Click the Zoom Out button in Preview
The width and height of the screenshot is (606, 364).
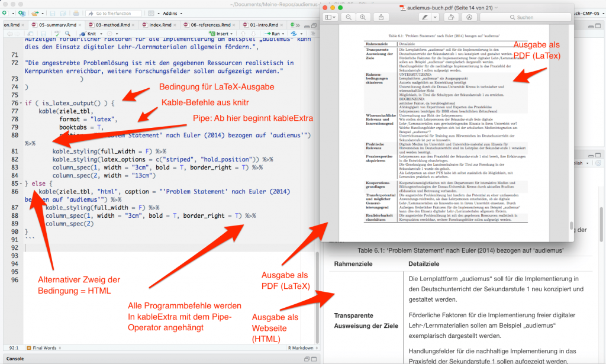coord(349,17)
